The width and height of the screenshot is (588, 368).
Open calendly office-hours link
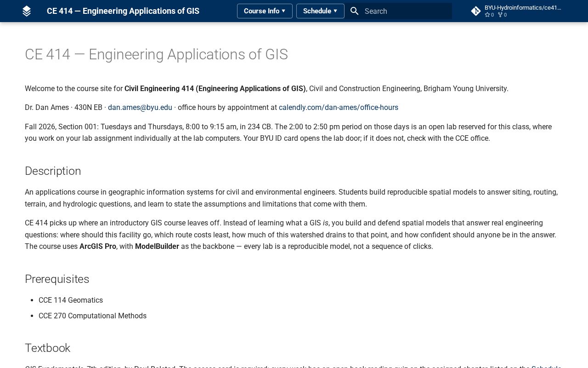pyautogui.click(x=339, y=108)
